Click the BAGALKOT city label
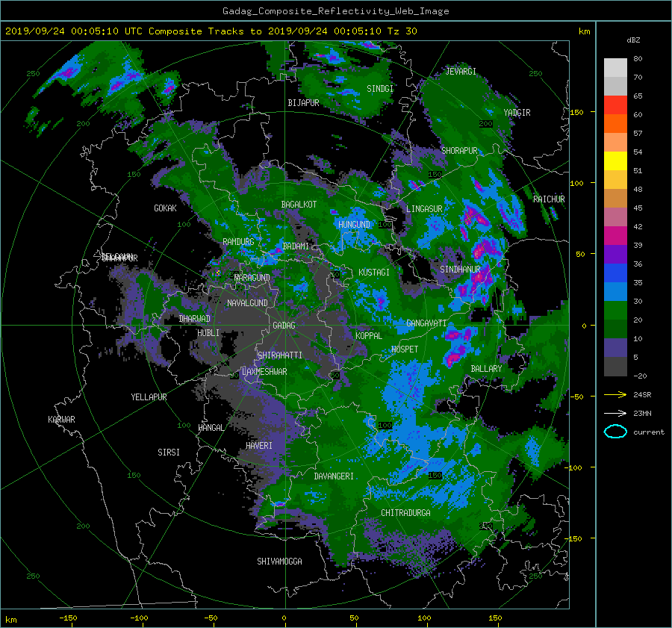This screenshot has width=672, height=628. point(299,205)
